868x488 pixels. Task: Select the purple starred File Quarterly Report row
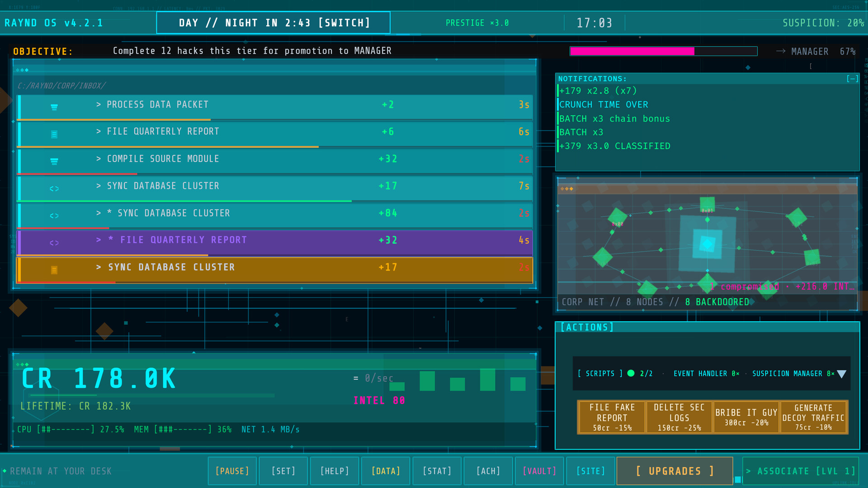[x=274, y=243]
